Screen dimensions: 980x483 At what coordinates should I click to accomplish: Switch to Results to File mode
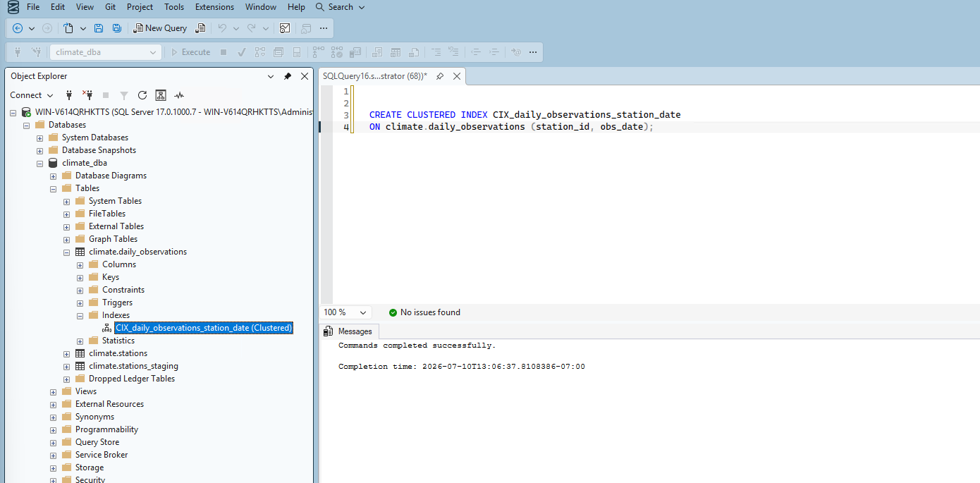pyautogui.click(x=414, y=52)
